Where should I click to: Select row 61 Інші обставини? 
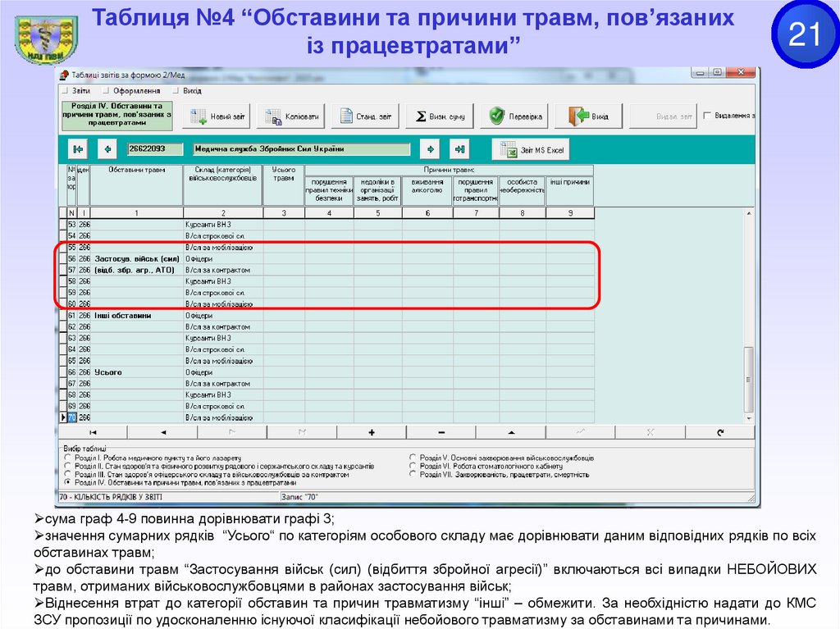[326, 316]
